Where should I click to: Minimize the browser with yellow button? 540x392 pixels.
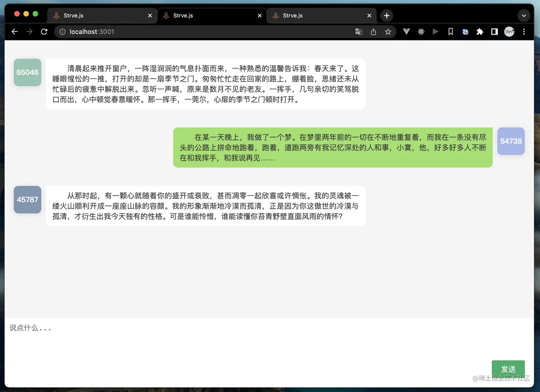pos(26,14)
